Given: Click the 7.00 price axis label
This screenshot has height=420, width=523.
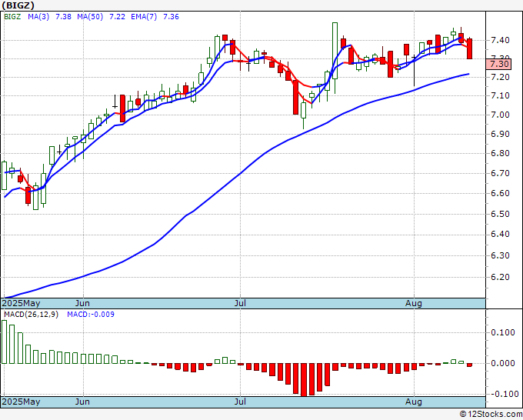Looking at the screenshot, I should 500,115.
